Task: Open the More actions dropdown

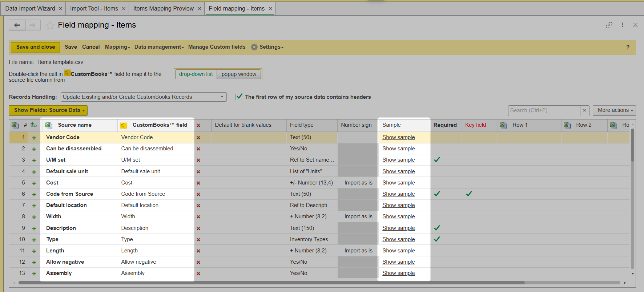Action: coord(614,110)
